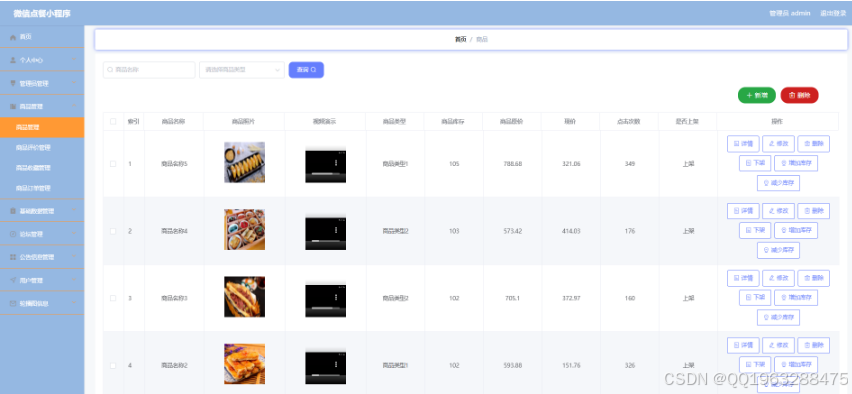Click 删除 in the 商品名称4 row
The image size is (852, 394).
click(x=814, y=211)
